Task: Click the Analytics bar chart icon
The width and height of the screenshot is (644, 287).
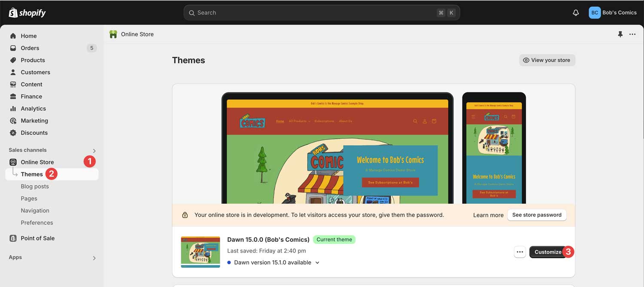Action: click(x=13, y=109)
